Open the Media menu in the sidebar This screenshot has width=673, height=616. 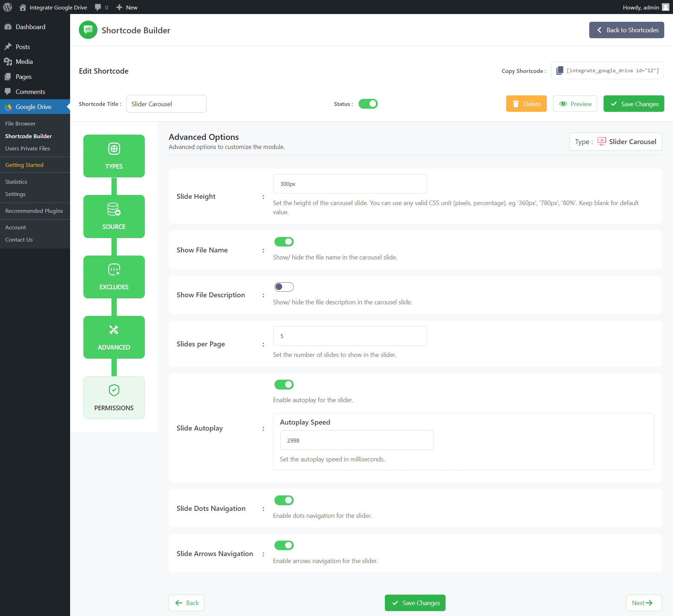tap(24, 62)
